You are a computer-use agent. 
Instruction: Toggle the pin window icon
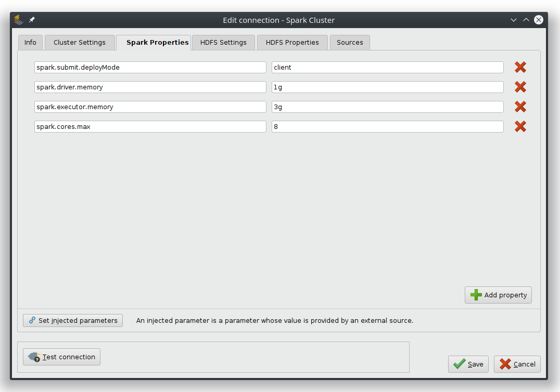click(32, 20)
